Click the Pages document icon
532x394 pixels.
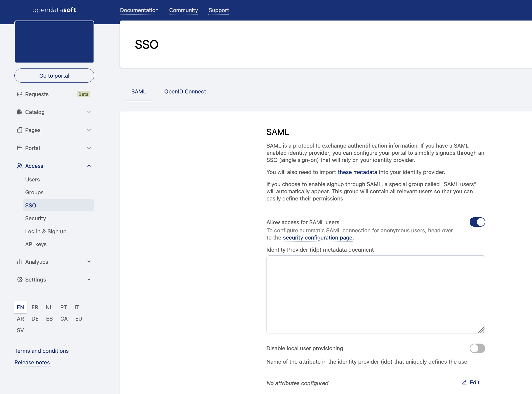pos(20,130)
